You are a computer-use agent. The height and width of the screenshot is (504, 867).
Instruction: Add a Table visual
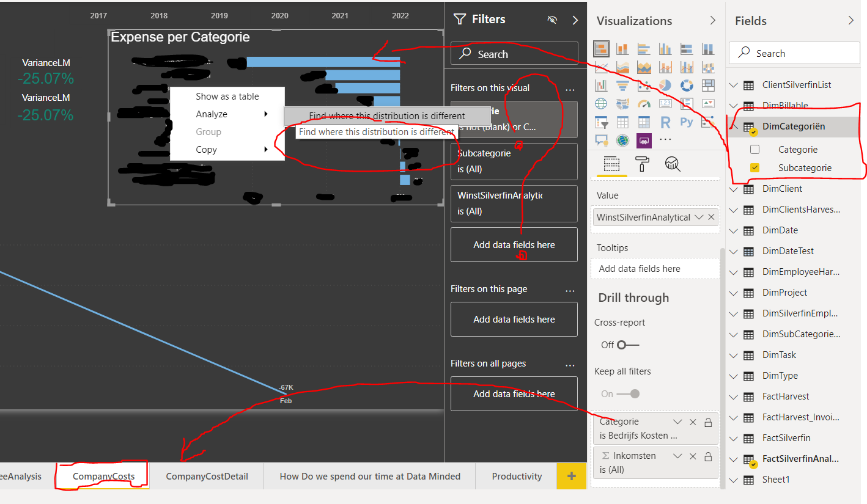[x=622, y=122]
